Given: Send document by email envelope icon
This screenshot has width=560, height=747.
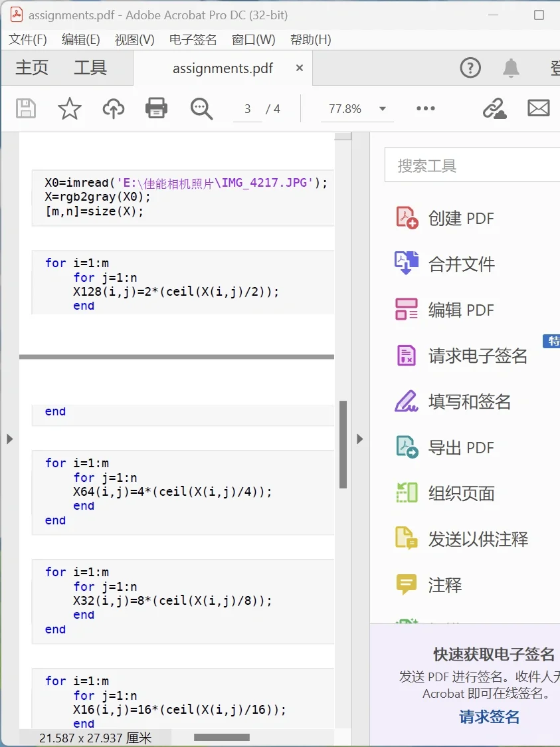Looking at the screenshot, I should [538, 108].
